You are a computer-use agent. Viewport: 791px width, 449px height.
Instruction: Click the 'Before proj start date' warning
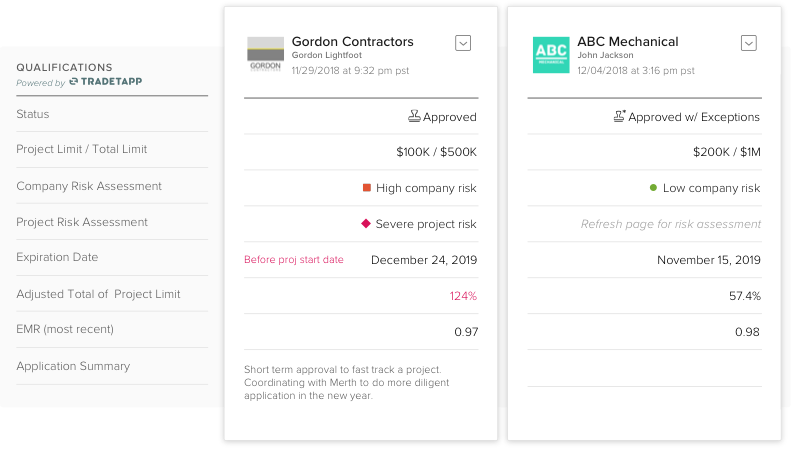294,260
